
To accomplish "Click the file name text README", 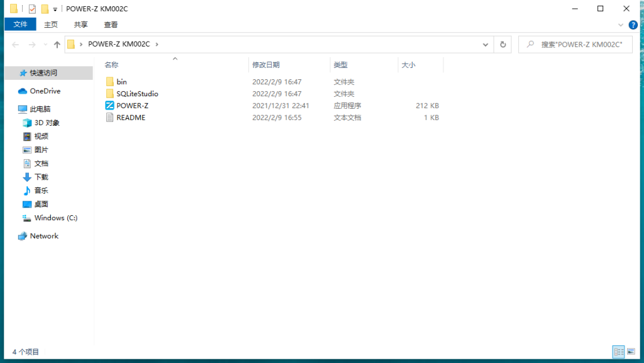I will pos(131,118).
